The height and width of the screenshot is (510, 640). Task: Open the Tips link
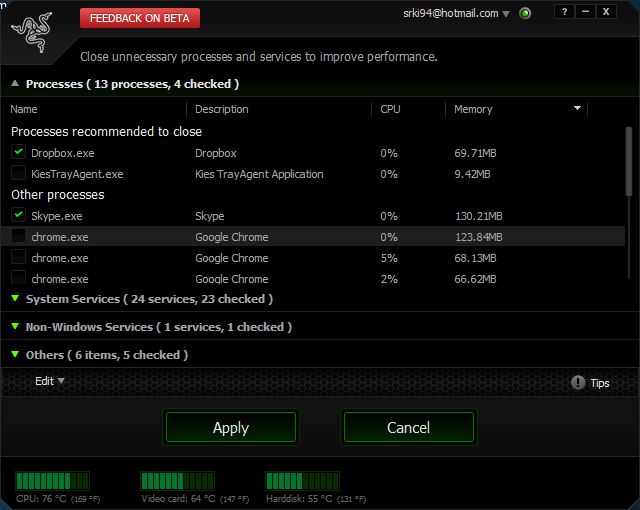pyautogui.click(x=600, y=383)
